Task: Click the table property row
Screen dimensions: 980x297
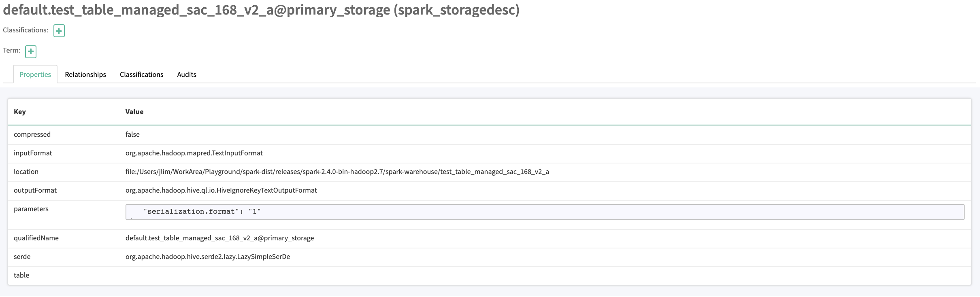Action: click(x=22, y=275)
